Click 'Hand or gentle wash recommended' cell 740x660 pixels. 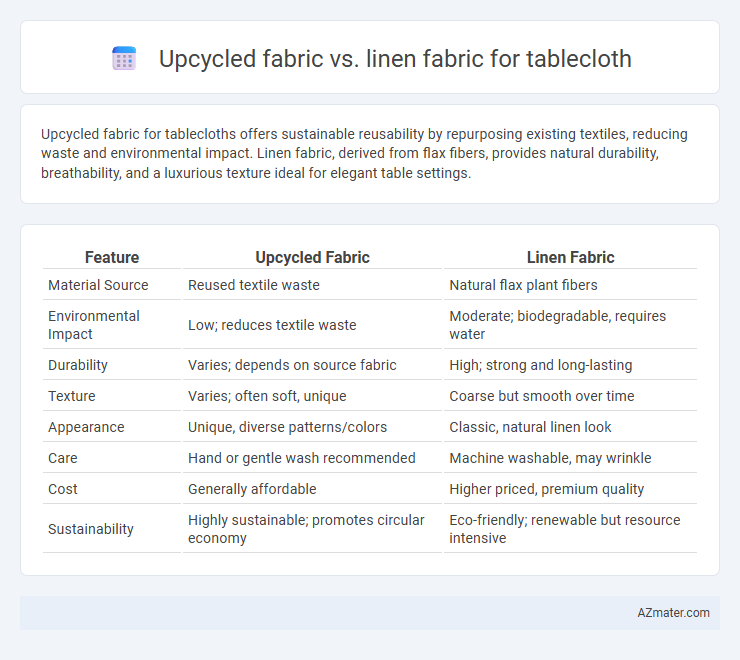pos(302,458)
